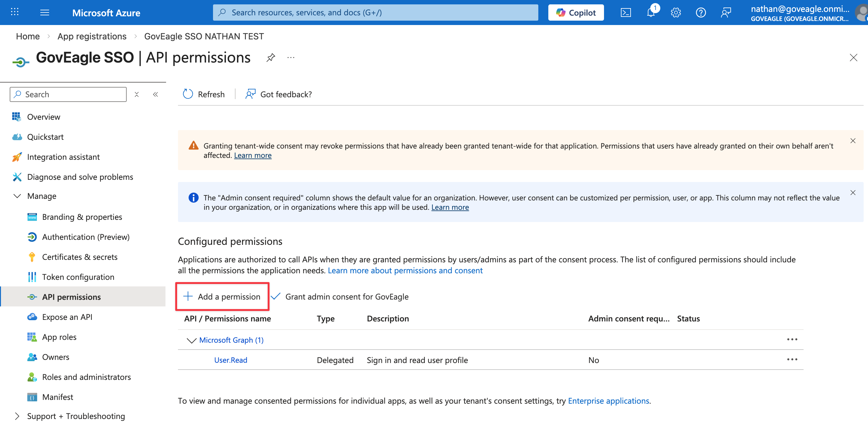Click Grant admin consent for GovEagle

click(340, 296)
